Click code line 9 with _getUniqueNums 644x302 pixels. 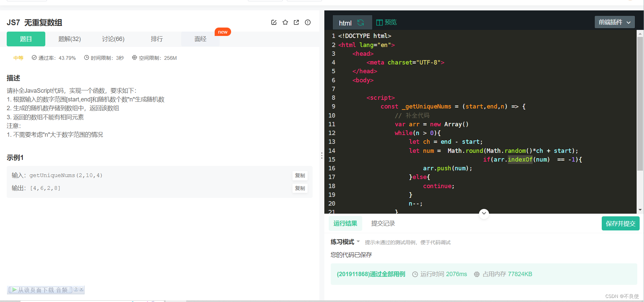(453, 106)
